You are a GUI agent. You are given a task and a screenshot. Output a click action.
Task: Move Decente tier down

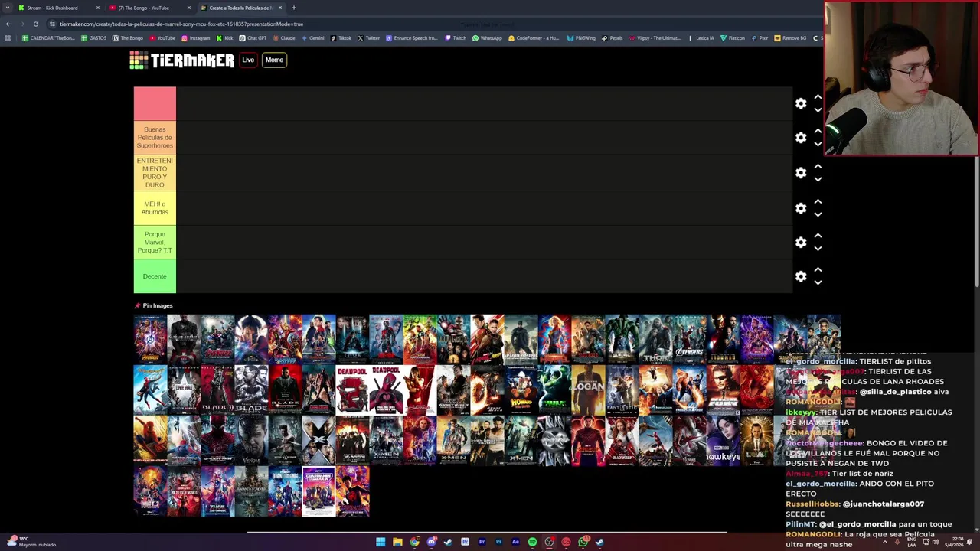818,282
